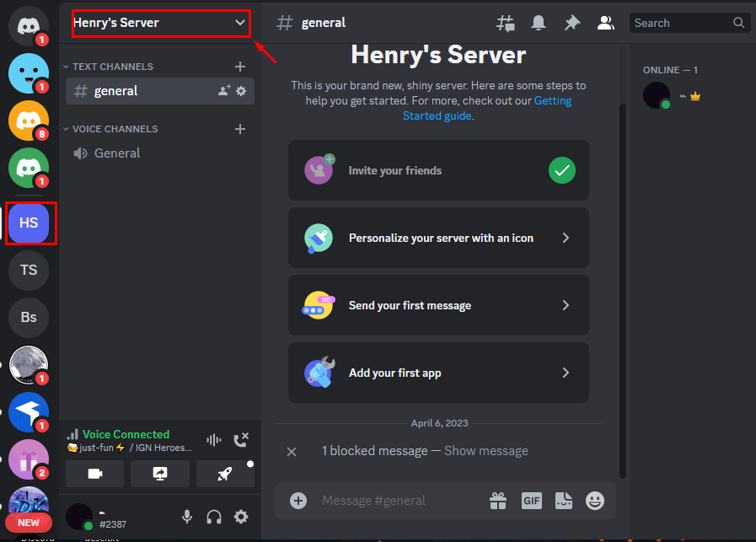Mute the microphone
Screen dimensions: 756x542
tap(187, 517)
